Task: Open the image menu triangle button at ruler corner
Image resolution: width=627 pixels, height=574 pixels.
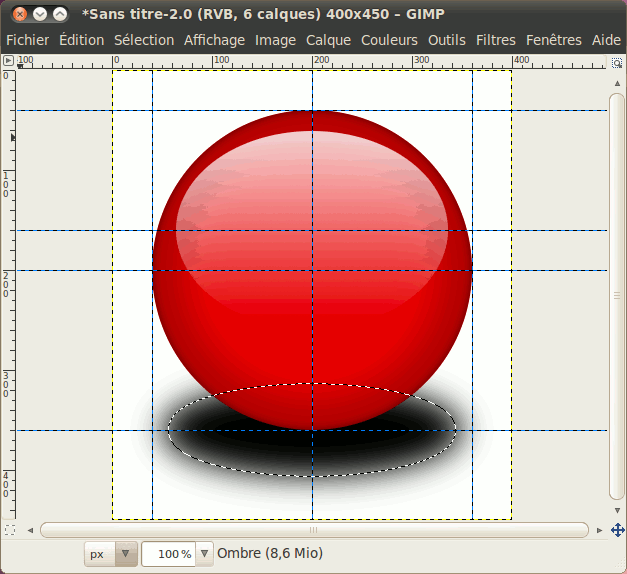Action: pos(8,61)
